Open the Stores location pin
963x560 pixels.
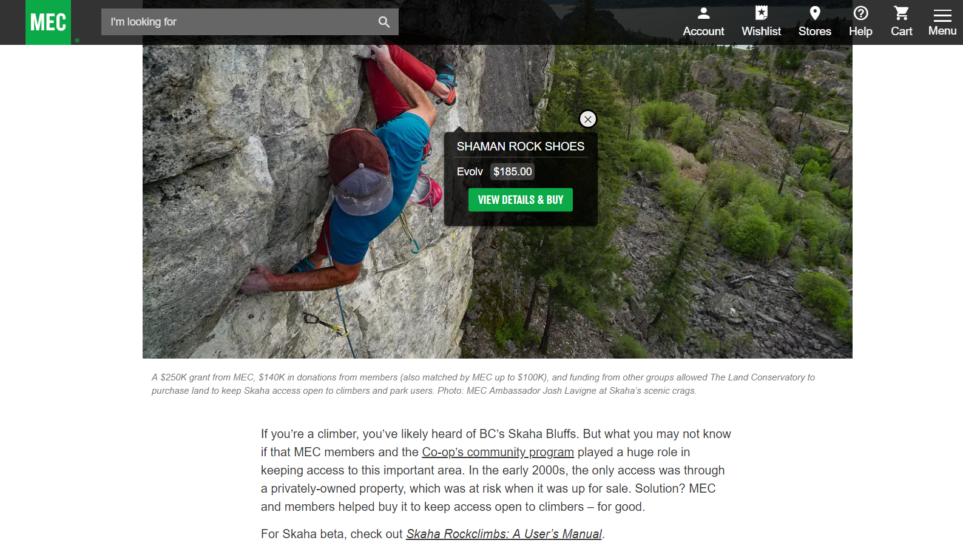[815, 13]
